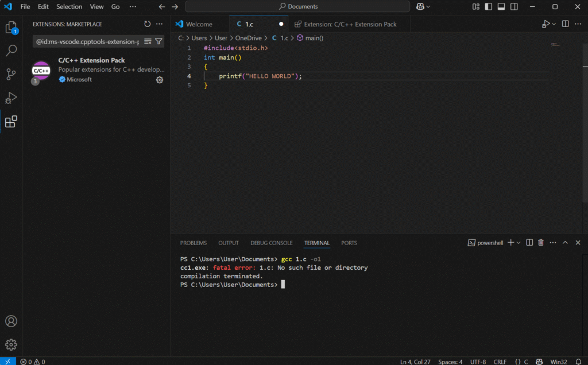Open the Explorer view in activity bar
The height and width of the screenshot is (365, 588).
(11, 28)
